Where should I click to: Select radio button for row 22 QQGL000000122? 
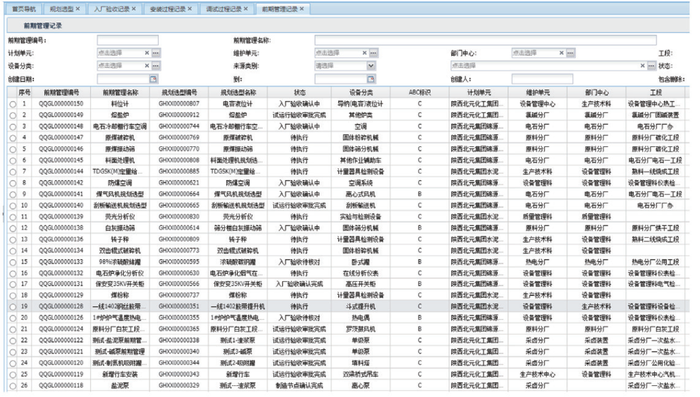click(x=12, y=341)
